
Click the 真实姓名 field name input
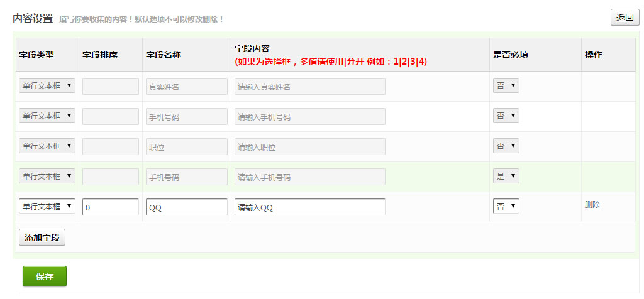click(x=186, y=87)
